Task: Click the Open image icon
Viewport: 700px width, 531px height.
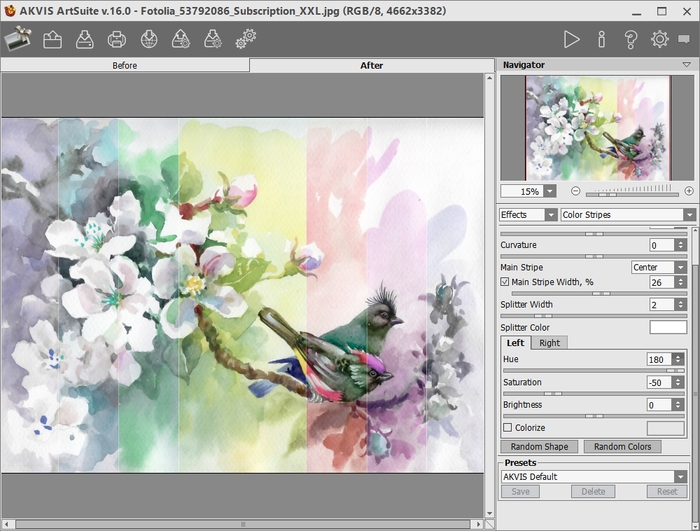Action: click(52, 39)
